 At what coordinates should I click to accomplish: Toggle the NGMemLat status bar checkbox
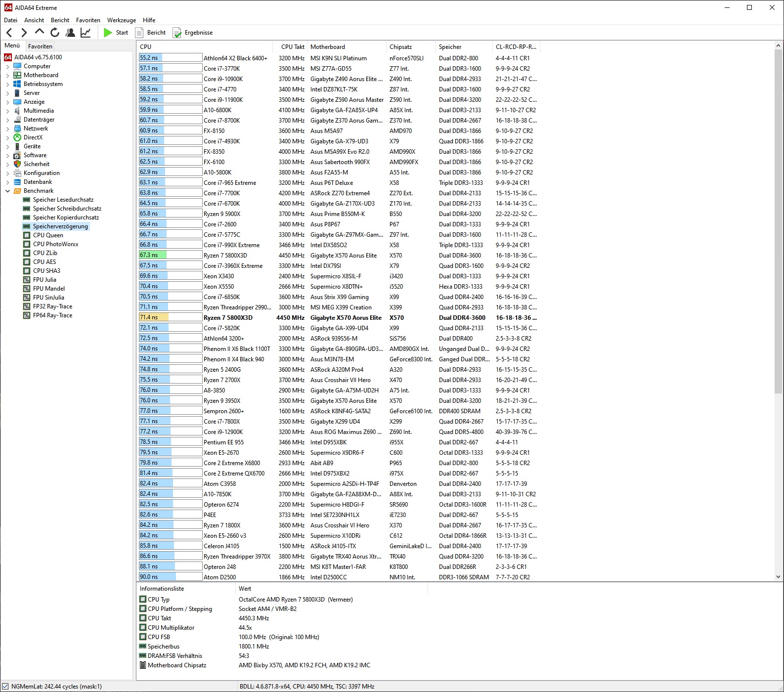coord(5,687)
